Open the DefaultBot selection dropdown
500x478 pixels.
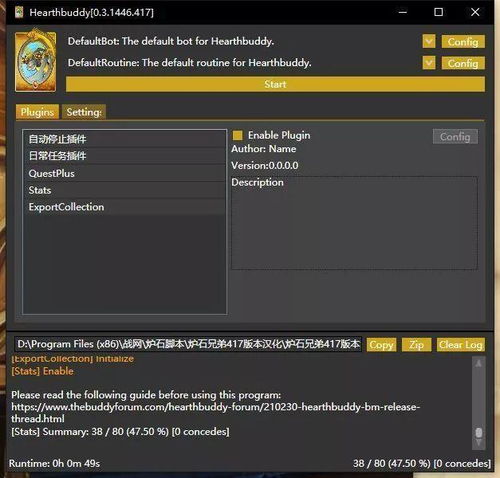coord(429,42)
